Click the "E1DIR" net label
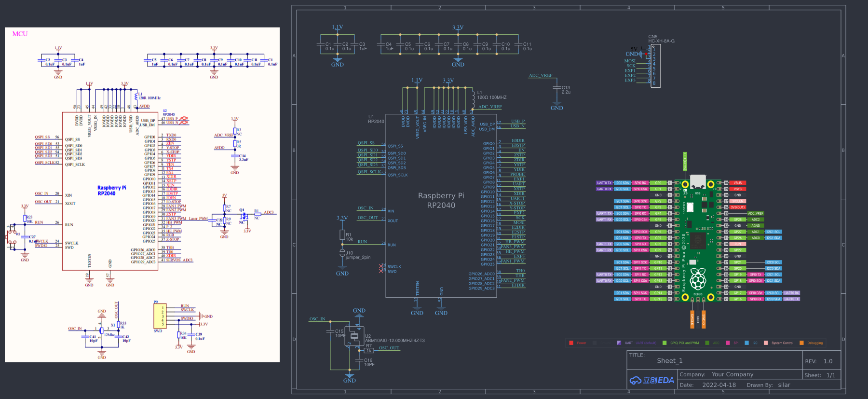 coord(518,285)
